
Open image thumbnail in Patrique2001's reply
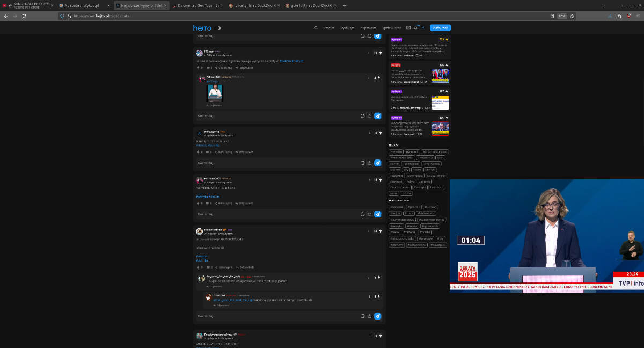point(215,93)
